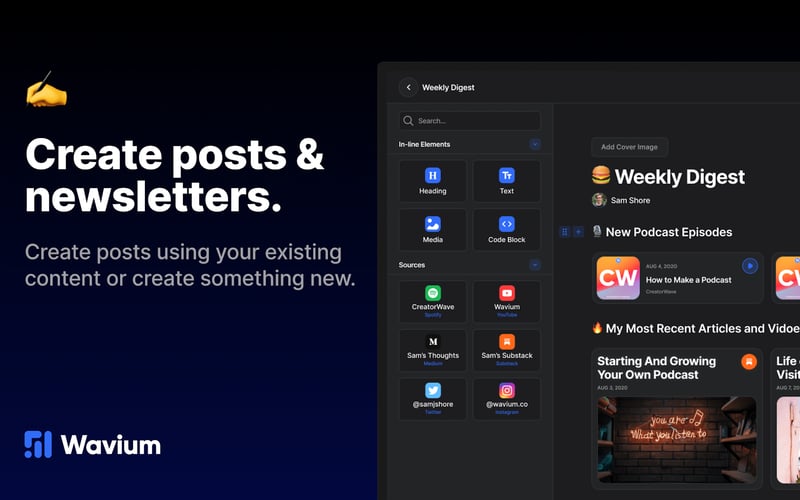Collapse the Sources section
This screenshot has height=500, width=800.
pos(535,265)
